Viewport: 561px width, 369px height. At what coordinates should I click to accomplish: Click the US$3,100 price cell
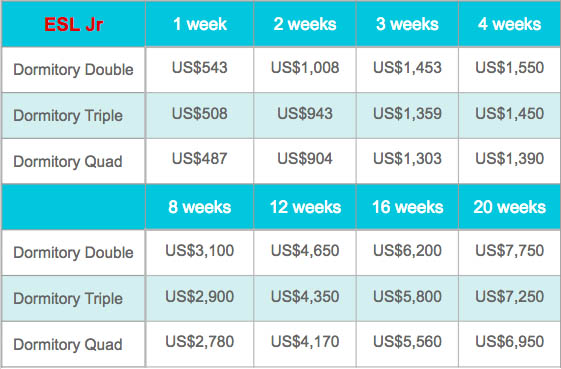(200, 252)
